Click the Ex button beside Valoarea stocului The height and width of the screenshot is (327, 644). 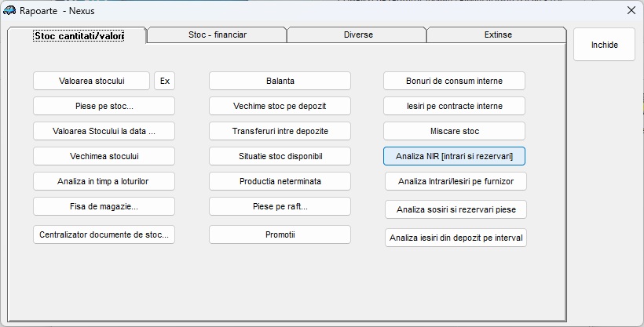(164, 81)
